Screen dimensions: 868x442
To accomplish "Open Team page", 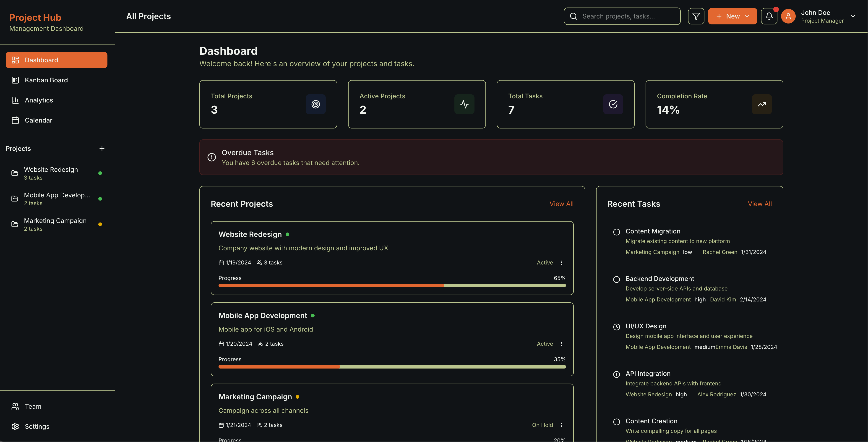I will point(57,406).
